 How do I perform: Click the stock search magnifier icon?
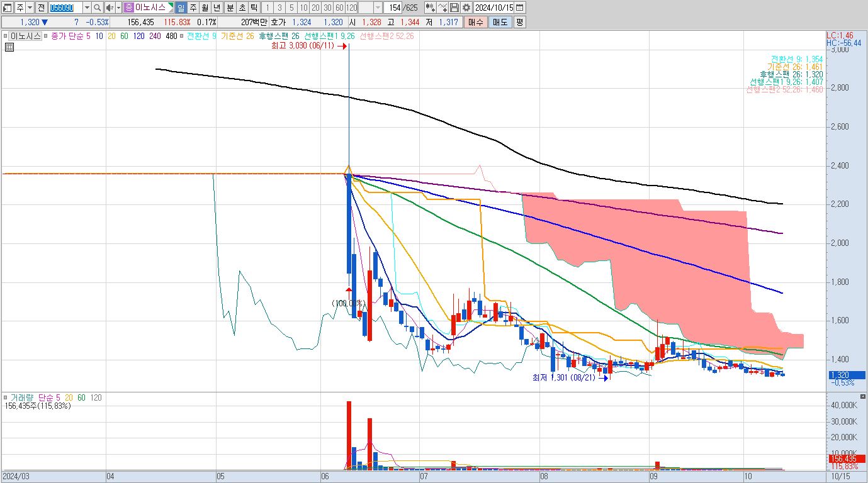98,8
